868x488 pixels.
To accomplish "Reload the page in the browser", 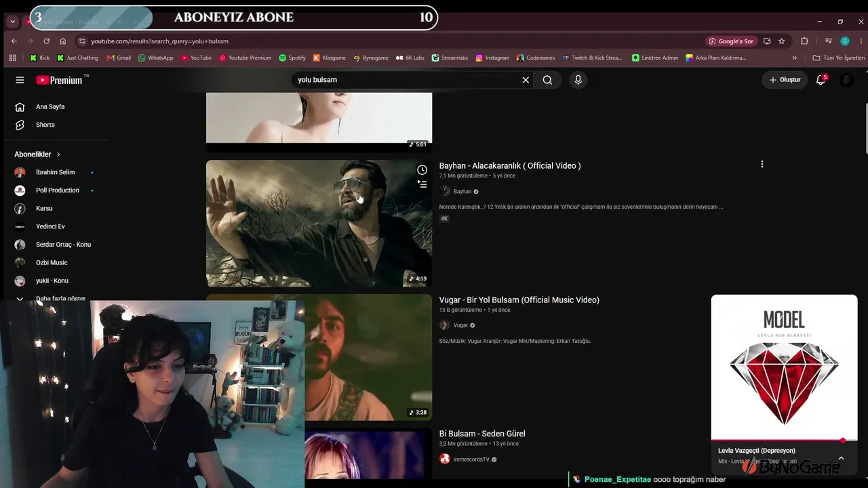I will pos(46,41).
